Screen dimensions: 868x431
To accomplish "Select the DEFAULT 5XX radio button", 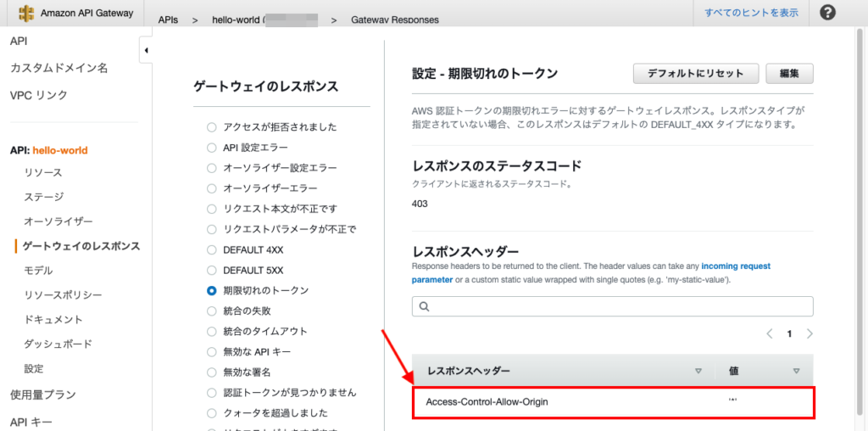I will pyautogui.click(x=211, y=271).
